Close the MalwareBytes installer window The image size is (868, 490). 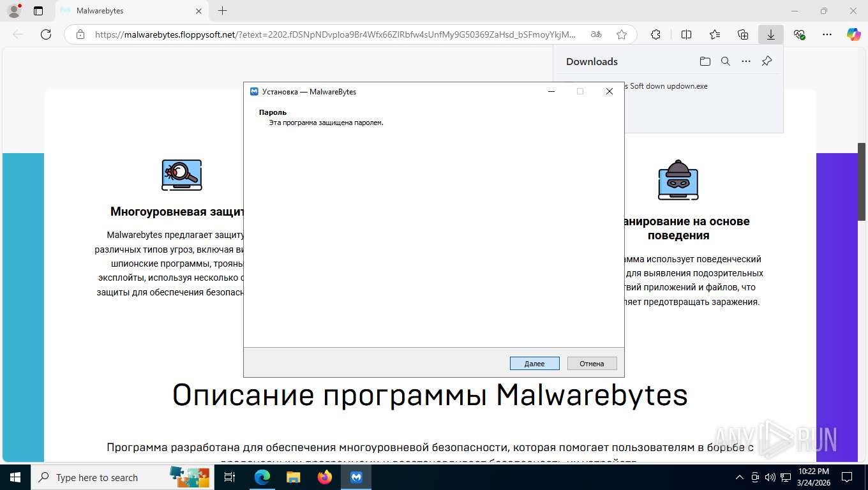tap(609, 91)
